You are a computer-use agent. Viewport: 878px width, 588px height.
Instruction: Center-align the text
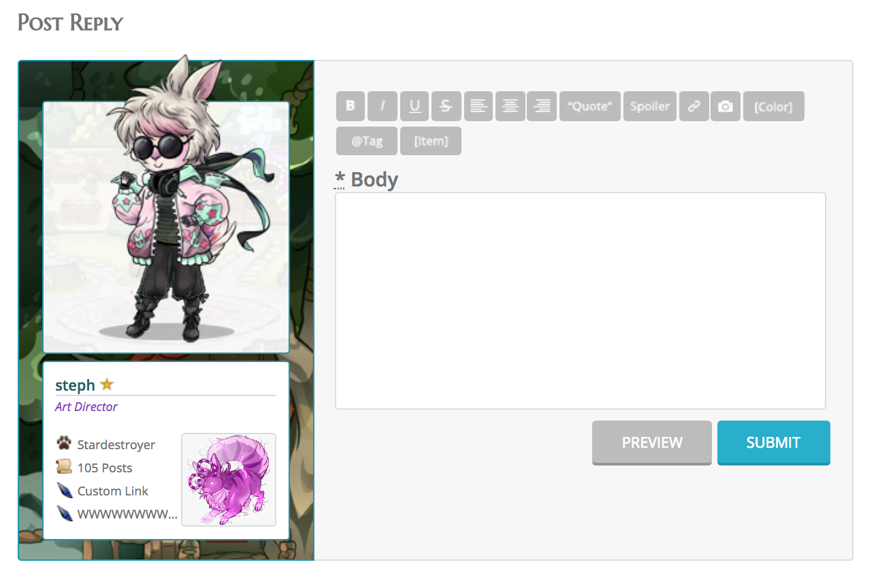510,106
